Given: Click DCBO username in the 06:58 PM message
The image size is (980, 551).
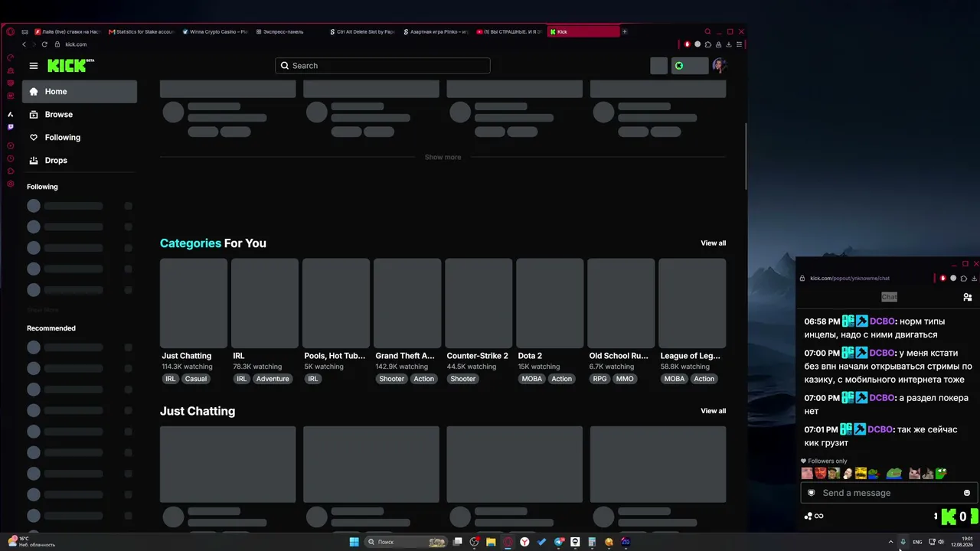Looking at the screenshot, I should 882,321.
